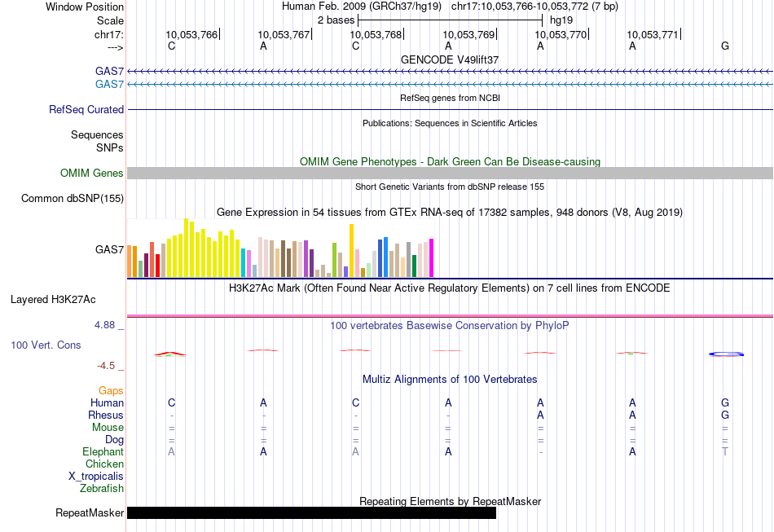Click the X_tropicalis species label
Viewport: 774px width, 532px height.
pyautogui.click(x=96, y=477)
